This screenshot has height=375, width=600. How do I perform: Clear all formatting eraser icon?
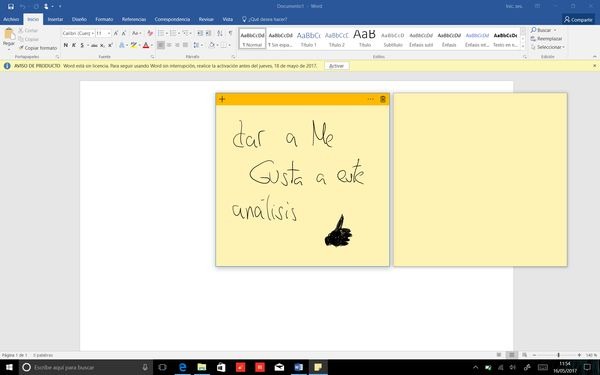point(150,33)
